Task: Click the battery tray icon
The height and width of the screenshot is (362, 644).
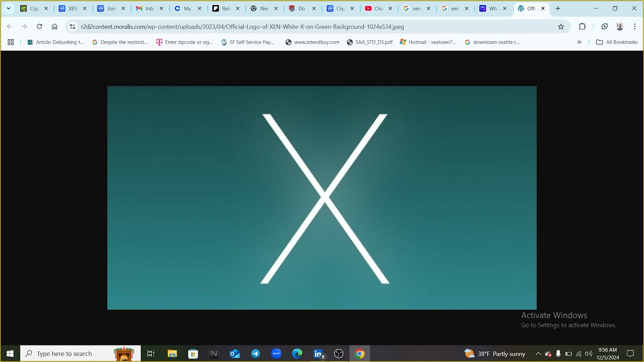Action: coord(569,354)
